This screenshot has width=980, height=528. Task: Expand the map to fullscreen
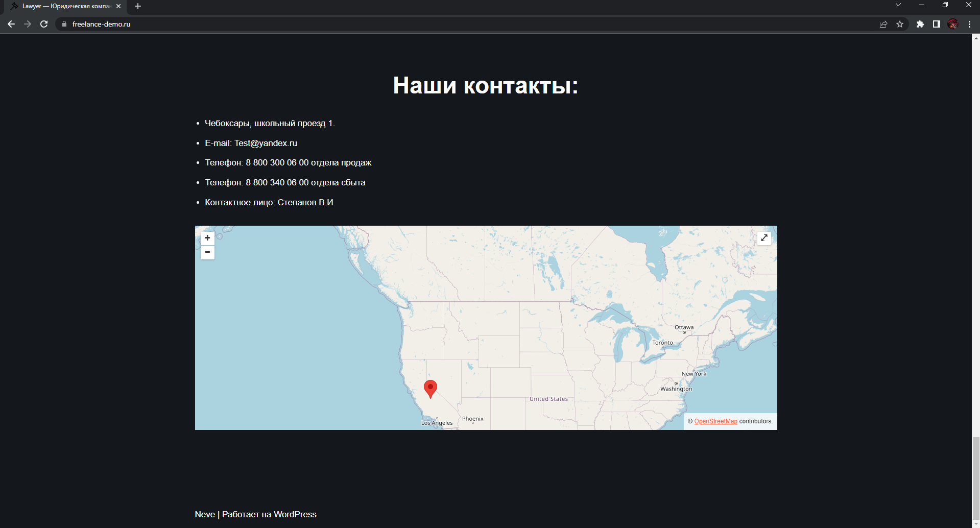coord(764,238)
